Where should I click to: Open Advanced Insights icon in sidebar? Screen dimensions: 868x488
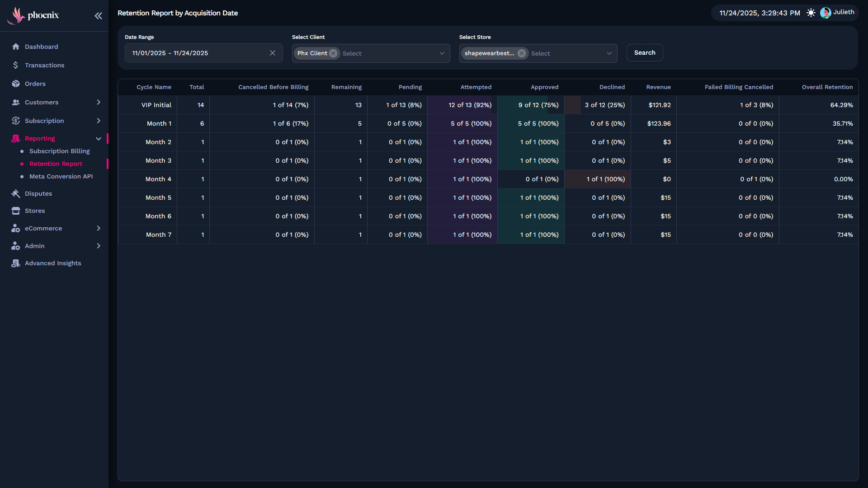click(16, 263)
